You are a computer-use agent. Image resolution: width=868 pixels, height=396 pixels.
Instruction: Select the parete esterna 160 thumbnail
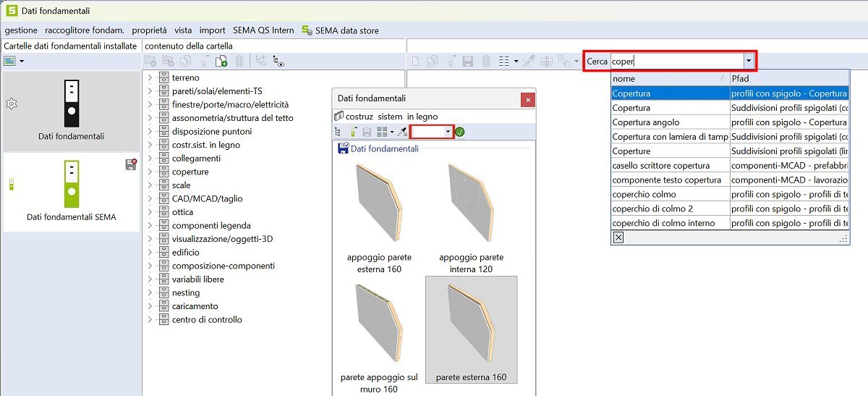471,329
